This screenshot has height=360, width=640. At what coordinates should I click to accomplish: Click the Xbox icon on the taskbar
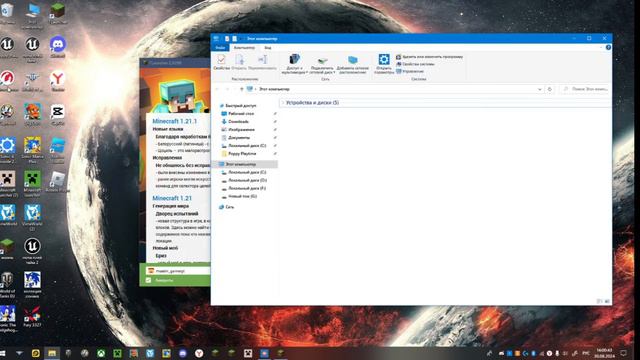(101, 353)
